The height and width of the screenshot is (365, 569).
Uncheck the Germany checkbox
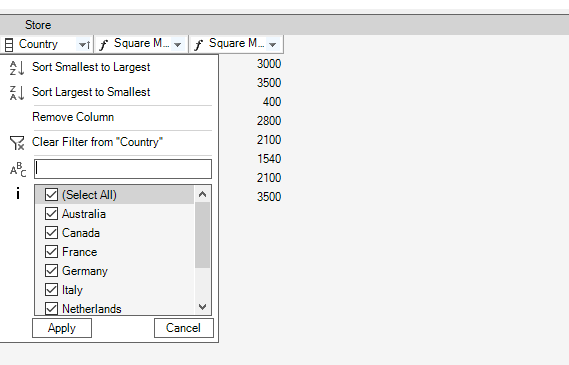coord(51,270)
